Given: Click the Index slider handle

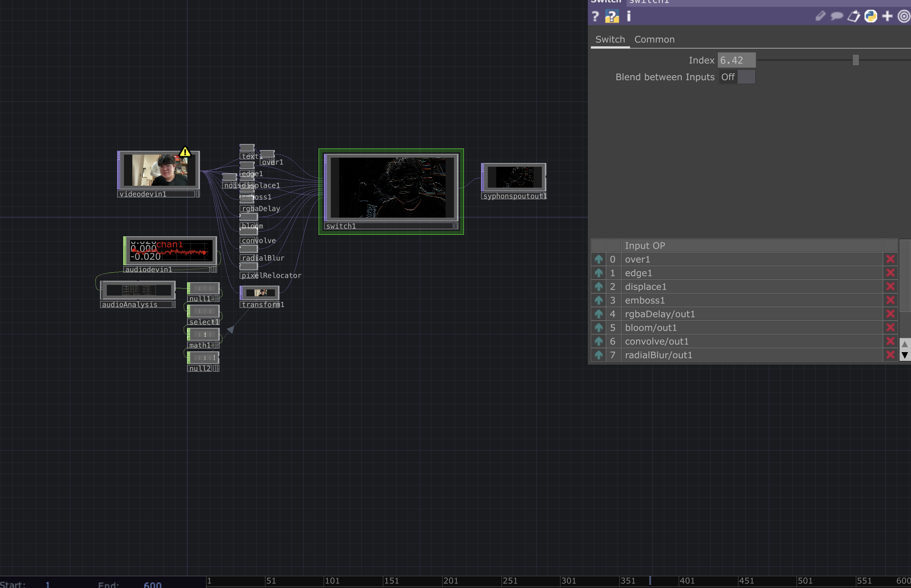Looking at the screenshot, I should (855, 60).
